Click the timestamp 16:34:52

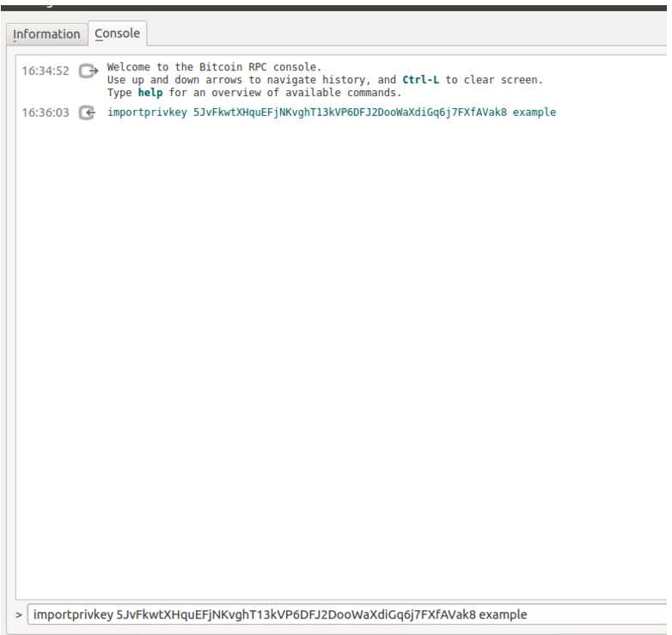point(46,70)
